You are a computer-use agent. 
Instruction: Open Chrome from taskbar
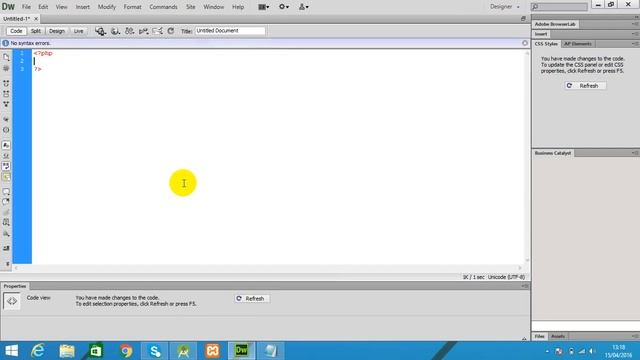(x=126, y=351)
